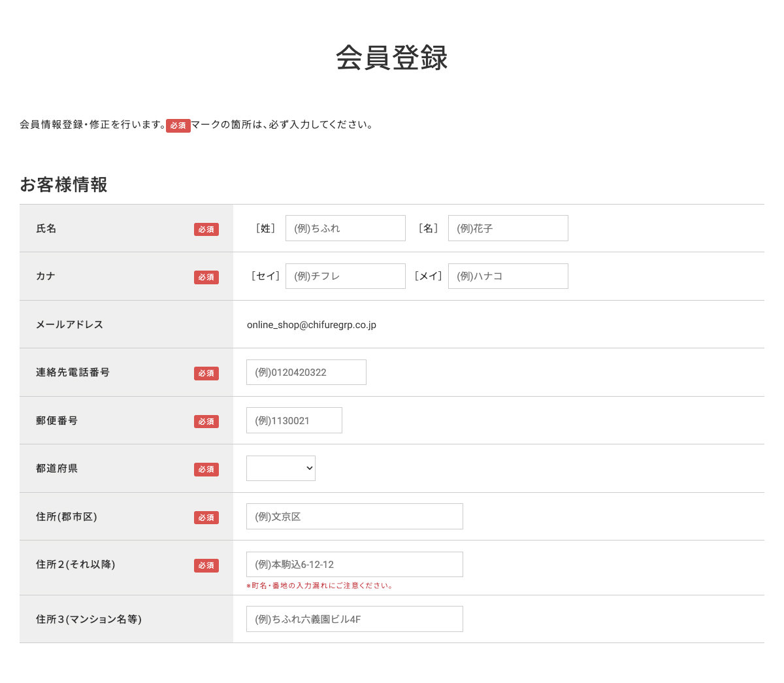The width and height of the screenshot is (784, 683).
Task: Click the 姓 (last name) input field
Action: (x=345, y=228)
